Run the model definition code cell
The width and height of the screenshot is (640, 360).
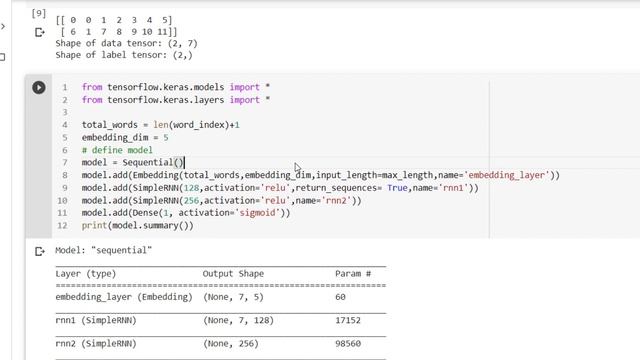pyautogui.click(x=39, y=87)
